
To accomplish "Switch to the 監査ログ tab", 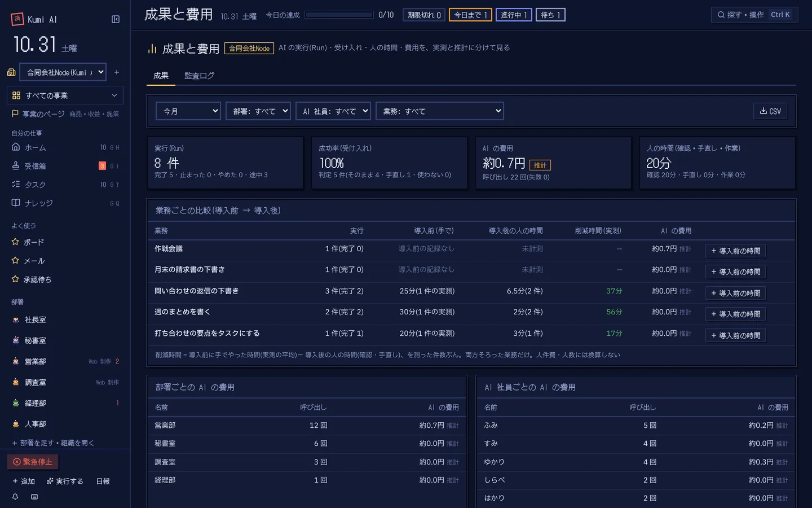I will tap(199, 76).
